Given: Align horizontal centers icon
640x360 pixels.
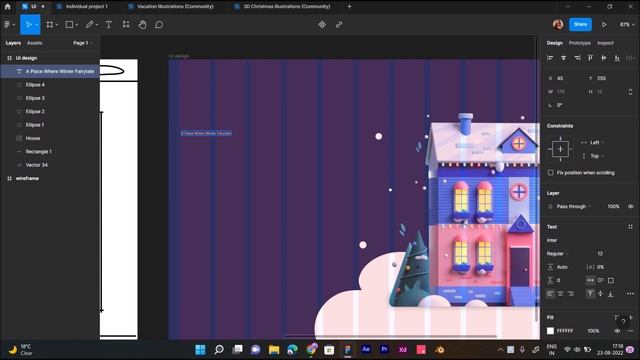Looking at the screenshot, I should (564, 58).
